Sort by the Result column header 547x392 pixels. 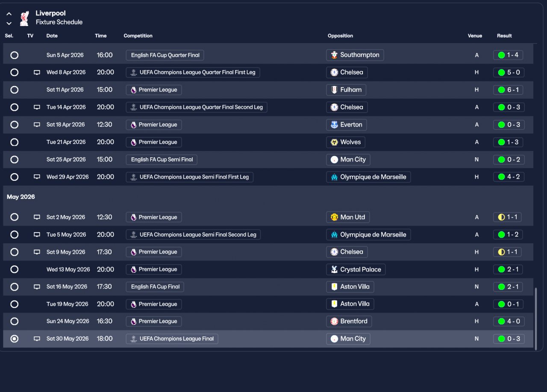coord(504,36)
